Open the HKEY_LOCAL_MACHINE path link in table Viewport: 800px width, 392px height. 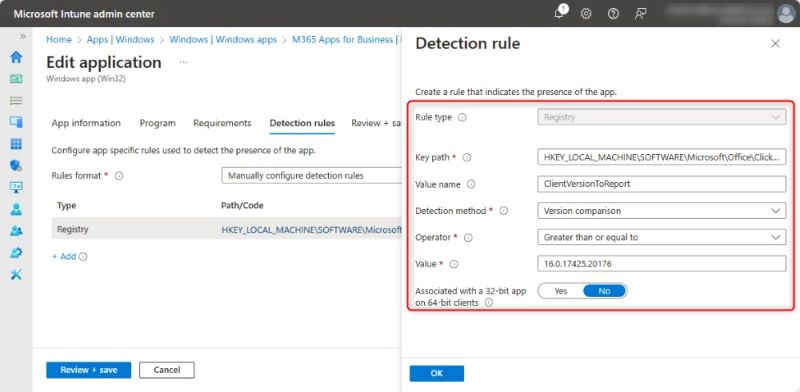pos(311,230)
